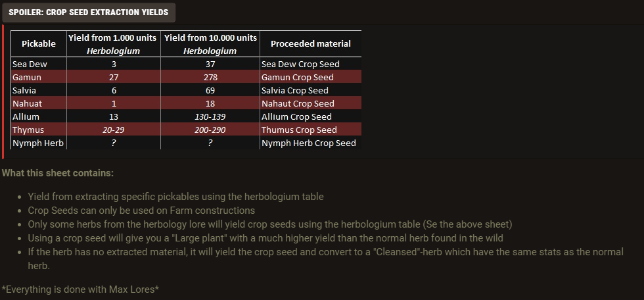
Task: Select the Gamun row label
Action: [x=39, y=77]
